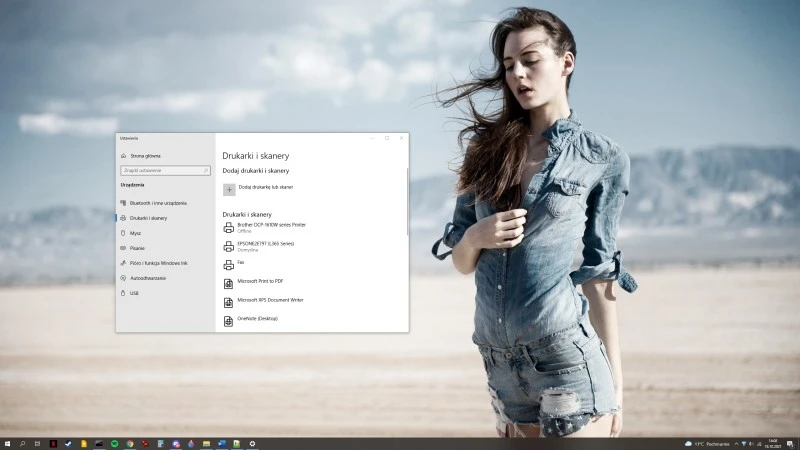Select the Microsoft XPS Document Writer icon

[x=229, y=303]
